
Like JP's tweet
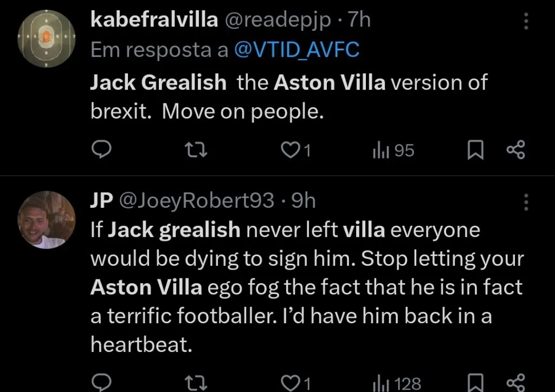292,383
